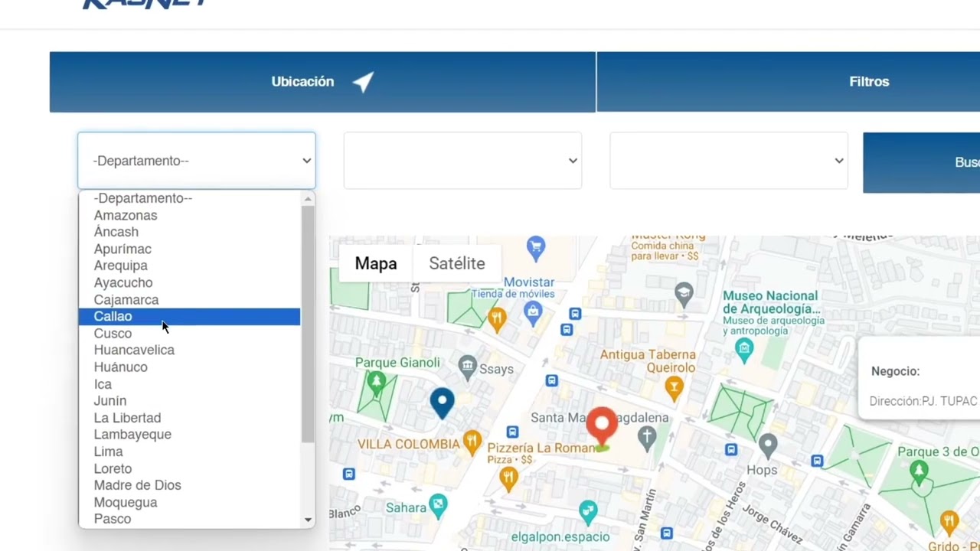Switch map to Mapa view
This screenshot has height=551, width=980.
[x=376, y=263]
